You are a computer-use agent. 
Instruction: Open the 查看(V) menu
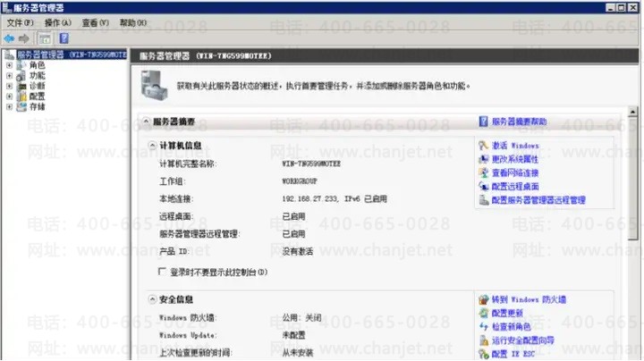tap(96, 23)
